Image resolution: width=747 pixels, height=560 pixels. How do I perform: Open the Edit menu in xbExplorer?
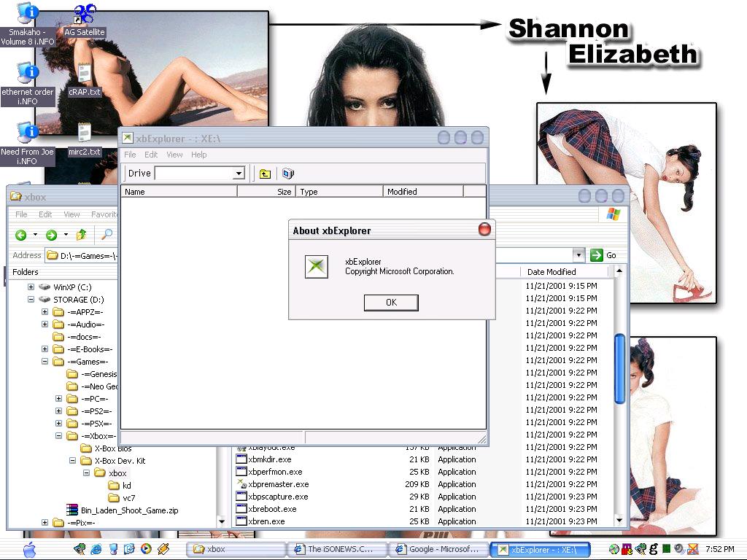tap(151, 155)
